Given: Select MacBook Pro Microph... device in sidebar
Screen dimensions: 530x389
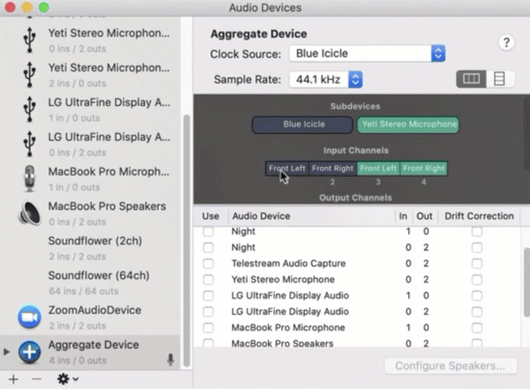Looking at the screenshot, I should pyautogui.click(x=91, y=179).
